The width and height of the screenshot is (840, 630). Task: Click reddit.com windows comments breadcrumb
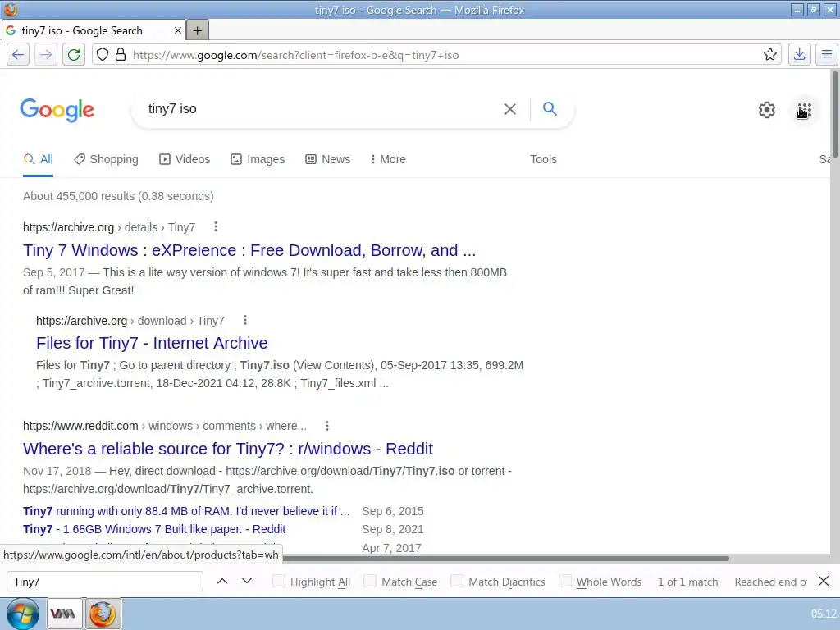(x=165, y=426)
